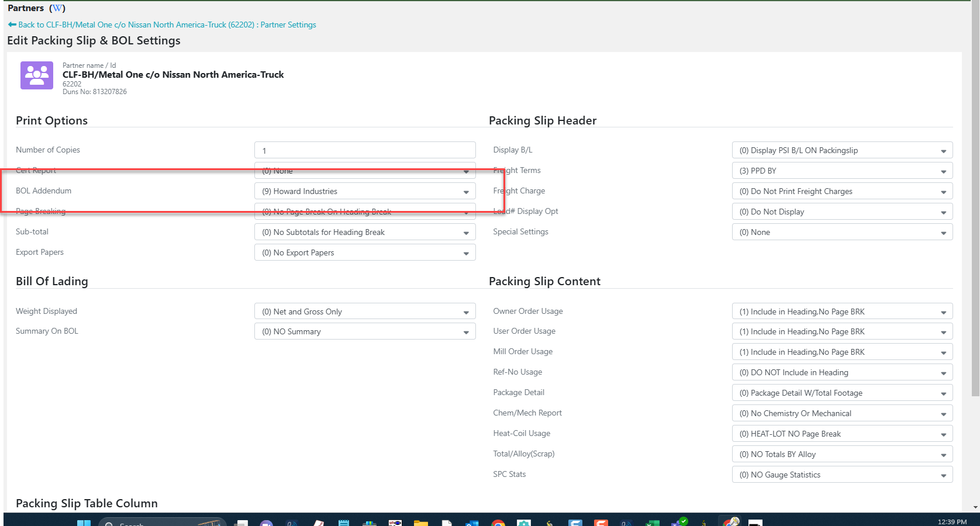Click the Packing Slip Header section heading

(x=543, y=120)
